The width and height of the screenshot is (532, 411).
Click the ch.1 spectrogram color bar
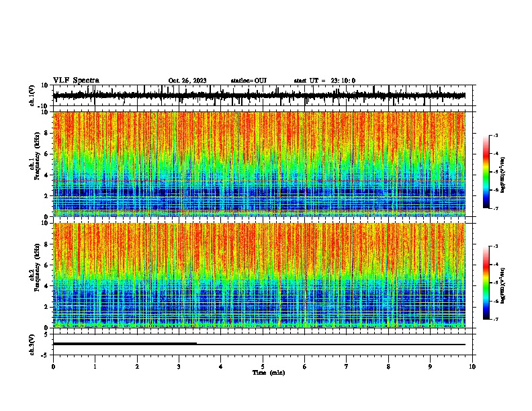(x=486, y=172)
